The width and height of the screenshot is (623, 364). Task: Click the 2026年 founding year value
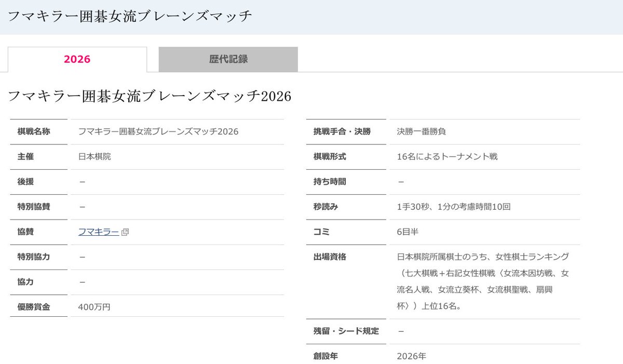pos(411,356)
